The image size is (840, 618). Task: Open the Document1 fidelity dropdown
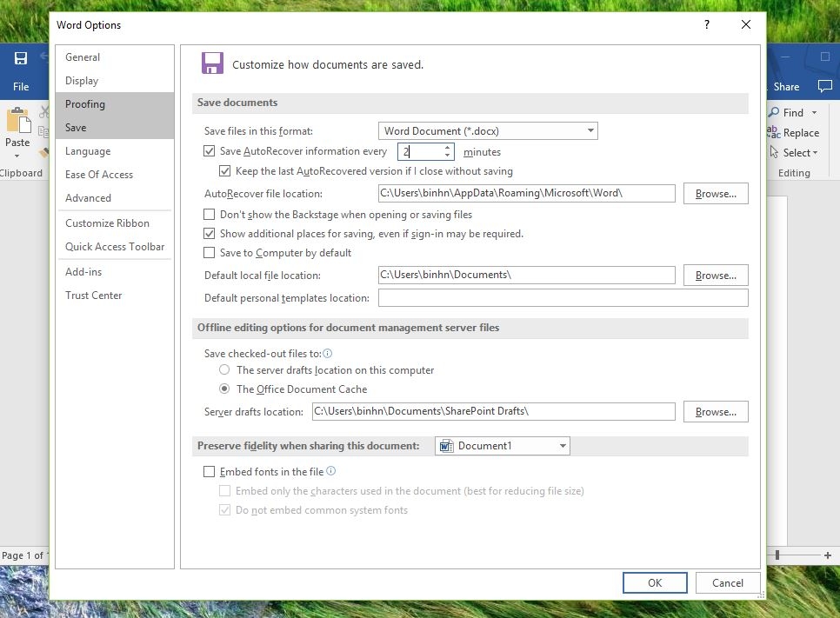click(503, 446)
